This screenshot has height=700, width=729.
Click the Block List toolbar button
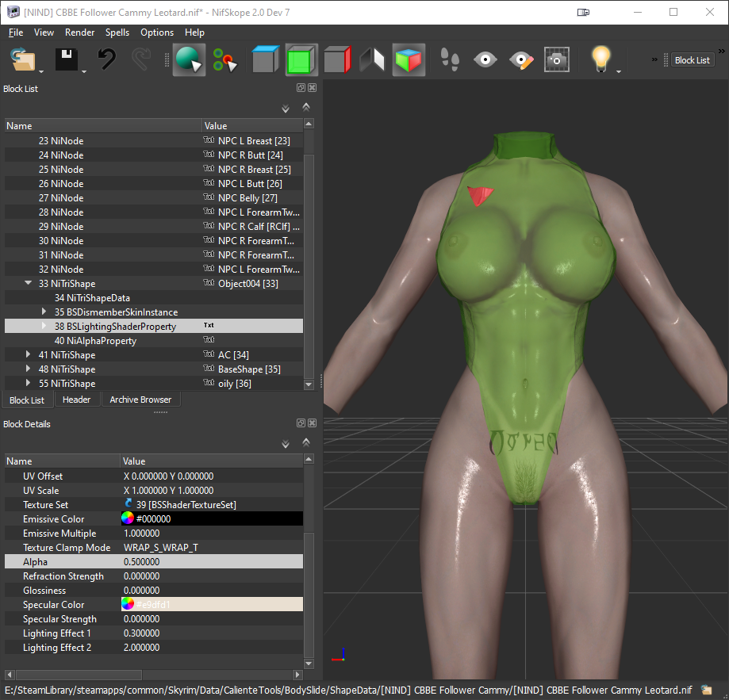pos(692,60)
